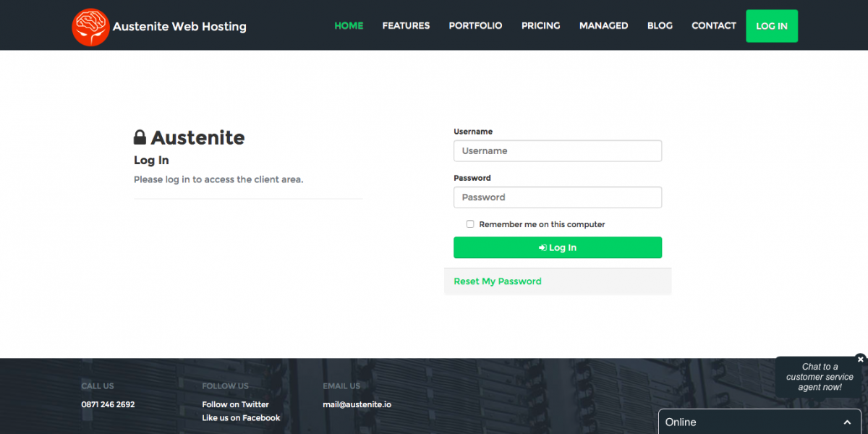The height and width of the screenshot is (434, 868).
Task: Submit with the green Log In form button
Action: tap(558, 247)
